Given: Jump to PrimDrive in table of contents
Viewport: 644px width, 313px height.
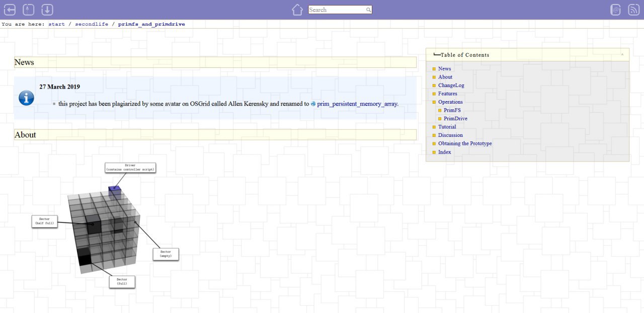Looking at the screenshot, I should [x=455, y=118].
